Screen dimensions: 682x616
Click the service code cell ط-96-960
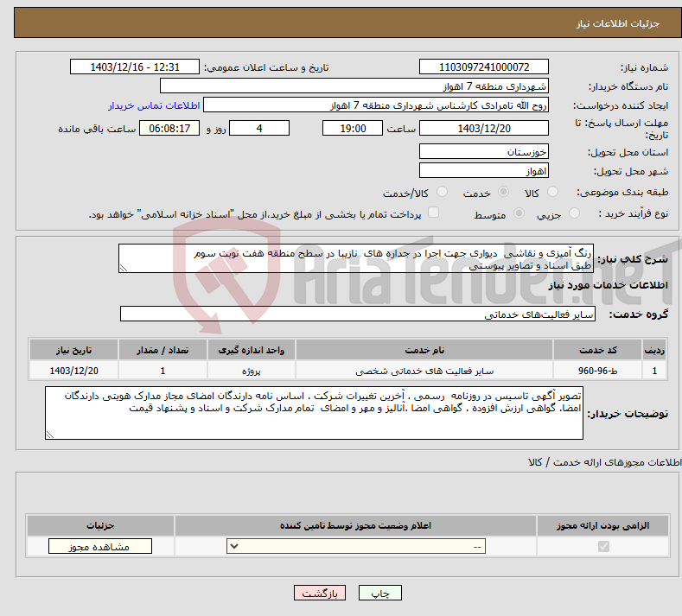pos(597,371)
